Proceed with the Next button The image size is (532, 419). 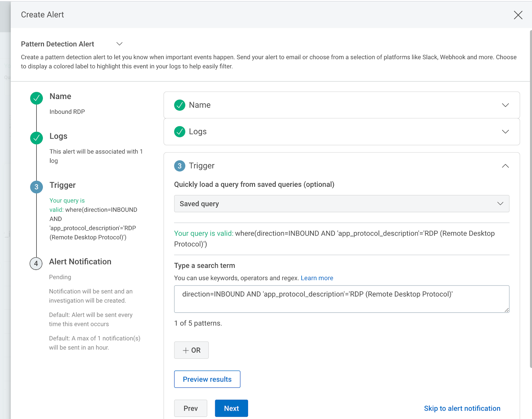(x=231, y=408)
